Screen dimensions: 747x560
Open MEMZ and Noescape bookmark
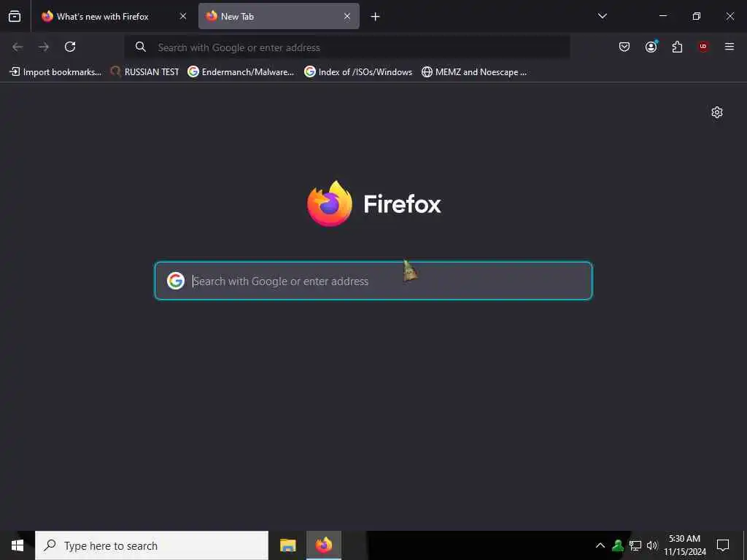point(474,72)
